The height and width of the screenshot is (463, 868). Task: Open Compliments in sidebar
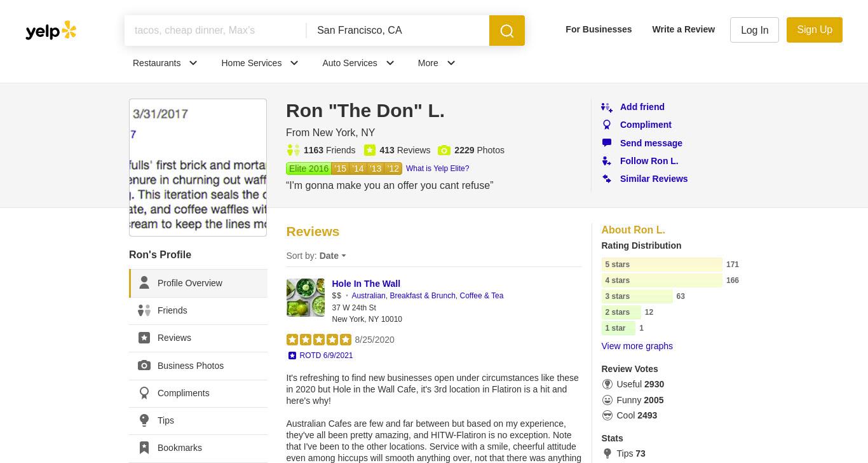point(198,393)
